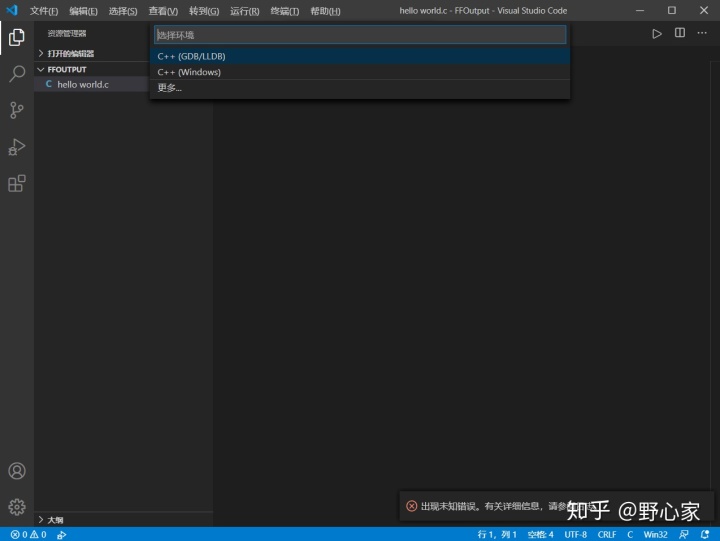Open the Explorer view in activity bar
This screenshot has width=720, height=541.
[x=17, y=37]
